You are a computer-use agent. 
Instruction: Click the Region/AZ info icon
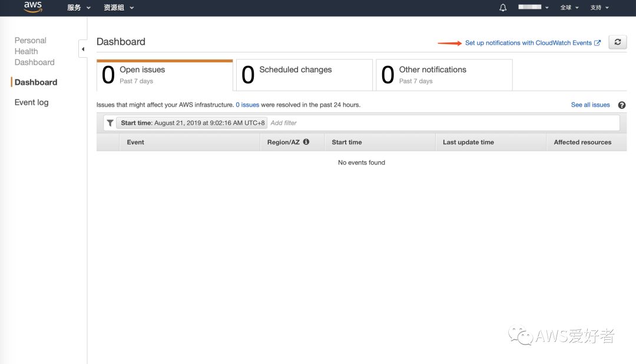pos(306,142)
